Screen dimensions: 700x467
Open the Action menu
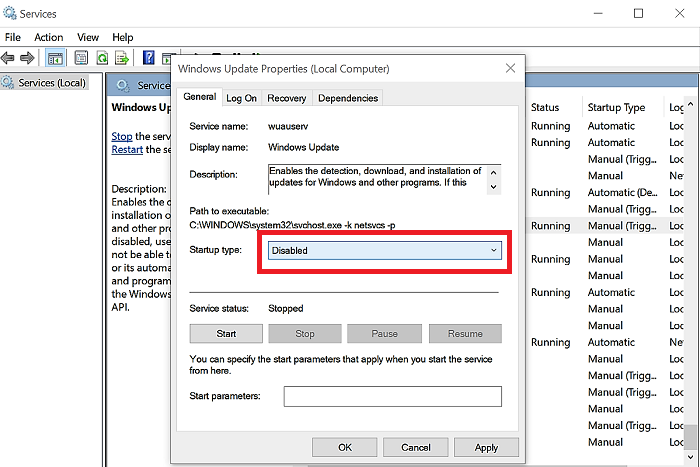point(49,37)
